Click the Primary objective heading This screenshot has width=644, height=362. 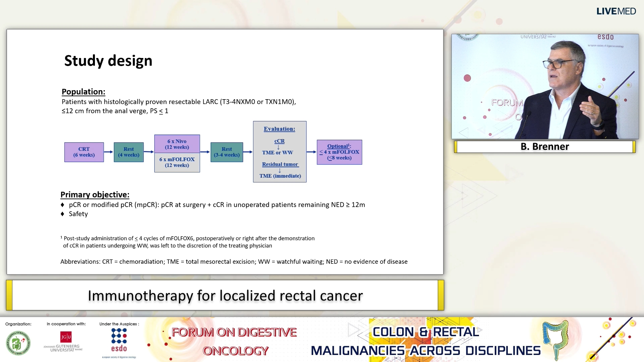tap(95, 194)
